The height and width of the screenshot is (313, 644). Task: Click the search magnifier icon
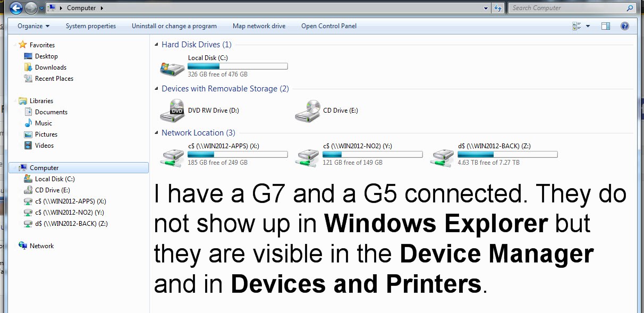click(x=630, y=8)
